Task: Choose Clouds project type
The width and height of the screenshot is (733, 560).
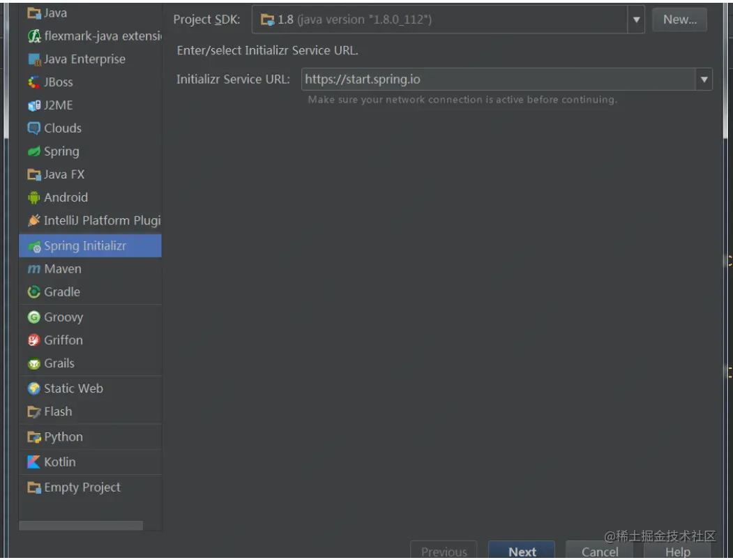Action: tap(63, 128)
